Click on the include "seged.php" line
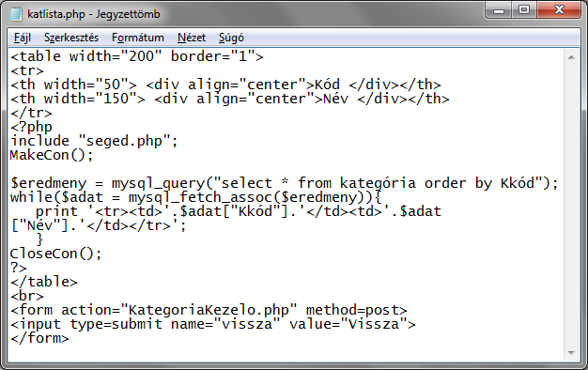The height and width of the screenshot is (370, 588). 94,141
